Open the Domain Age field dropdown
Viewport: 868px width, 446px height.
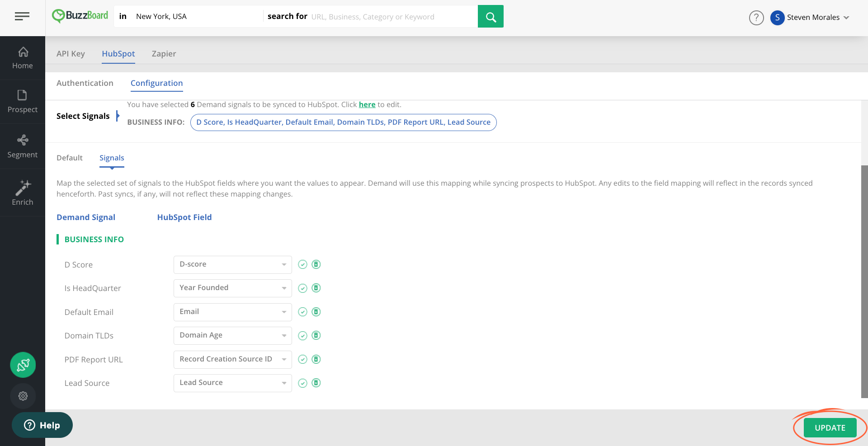coord(233,335)
